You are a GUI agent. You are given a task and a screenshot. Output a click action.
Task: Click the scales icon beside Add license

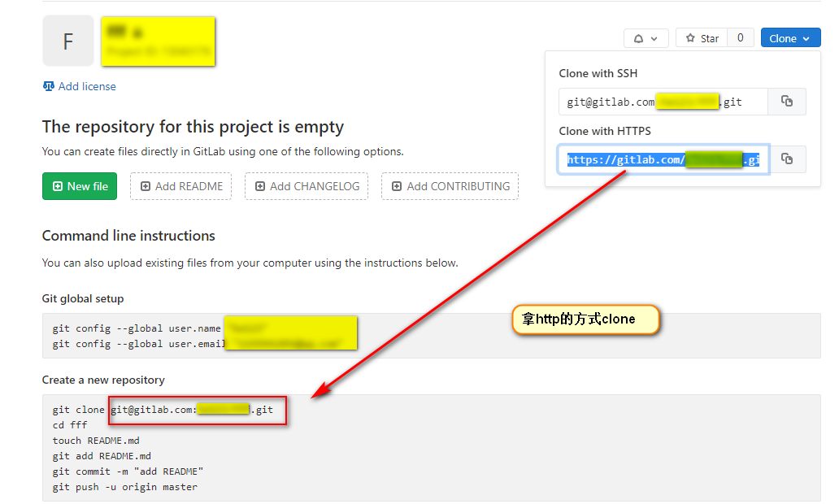click(48, 86)
